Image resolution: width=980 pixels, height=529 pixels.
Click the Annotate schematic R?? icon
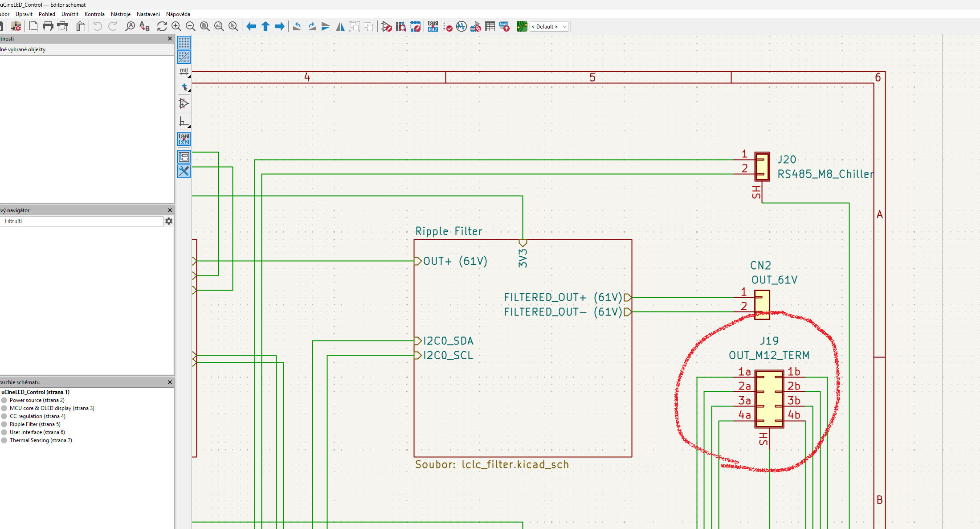point(433,27)
